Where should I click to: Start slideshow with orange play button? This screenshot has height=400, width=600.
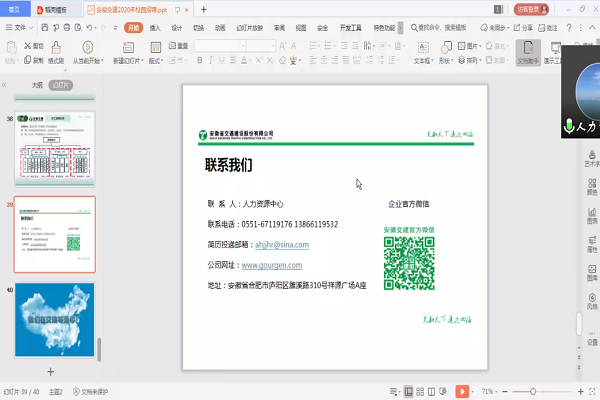[x=461, y=391]
